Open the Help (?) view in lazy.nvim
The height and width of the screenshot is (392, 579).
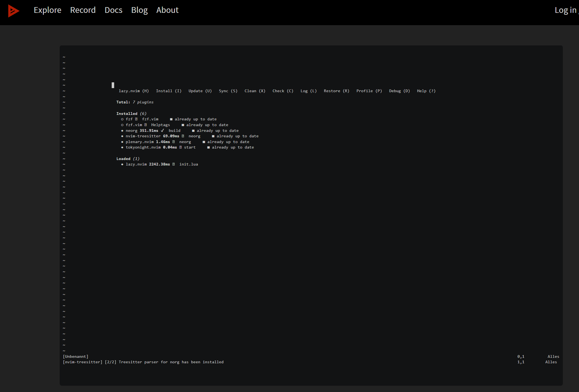(x=426, y=91)
